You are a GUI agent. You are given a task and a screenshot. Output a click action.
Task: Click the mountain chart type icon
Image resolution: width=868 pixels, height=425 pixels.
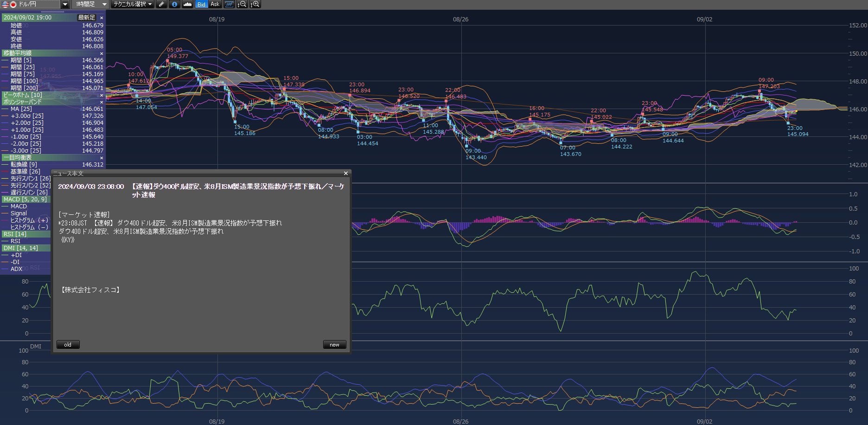tap(187, 4)
